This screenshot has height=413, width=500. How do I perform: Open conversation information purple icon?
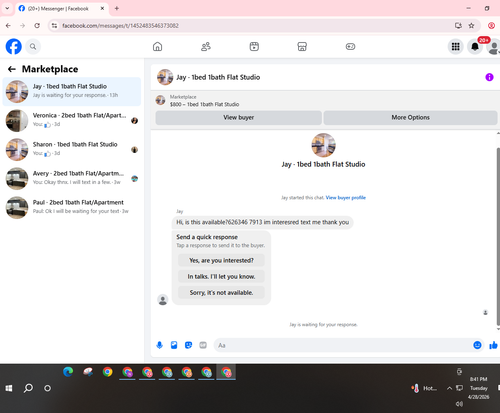489,77
